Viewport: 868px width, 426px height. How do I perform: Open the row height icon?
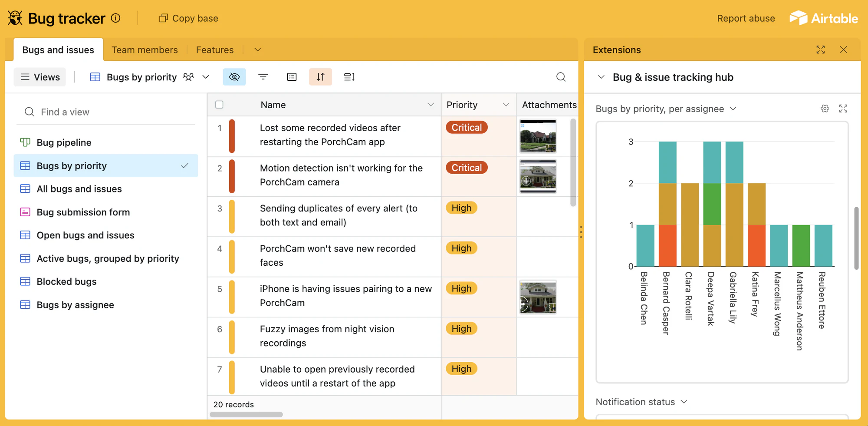(349, 77)
